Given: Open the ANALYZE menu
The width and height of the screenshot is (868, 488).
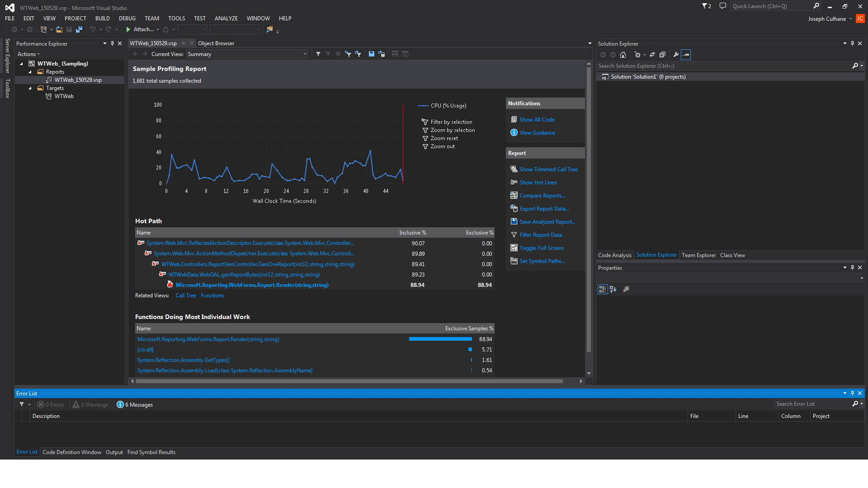Looking at the screenshot, I should click(x=226, y=18).
